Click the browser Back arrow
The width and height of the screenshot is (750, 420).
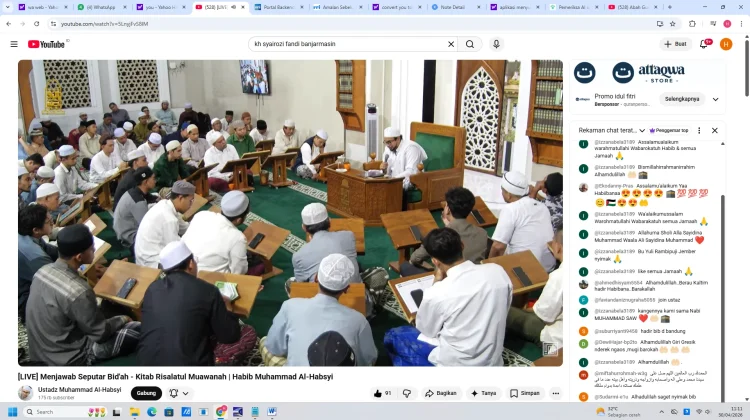tap(9, 23)
